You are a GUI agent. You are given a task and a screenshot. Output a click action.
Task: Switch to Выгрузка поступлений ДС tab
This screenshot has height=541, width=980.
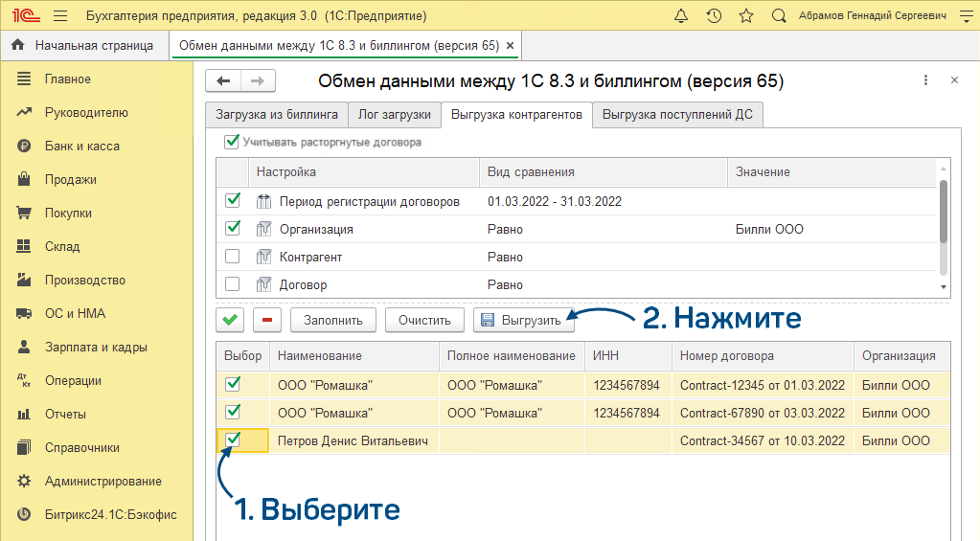677,115
